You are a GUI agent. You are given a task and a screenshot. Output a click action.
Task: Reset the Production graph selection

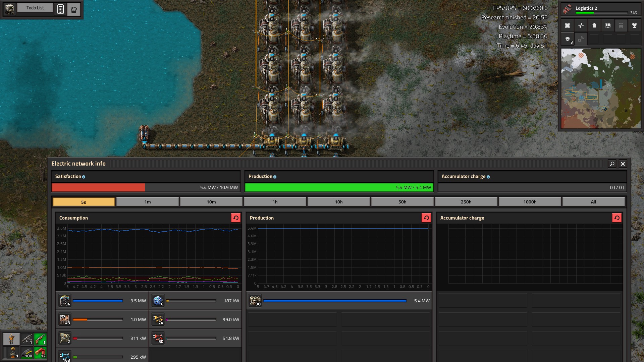click(x=426, y=218)
